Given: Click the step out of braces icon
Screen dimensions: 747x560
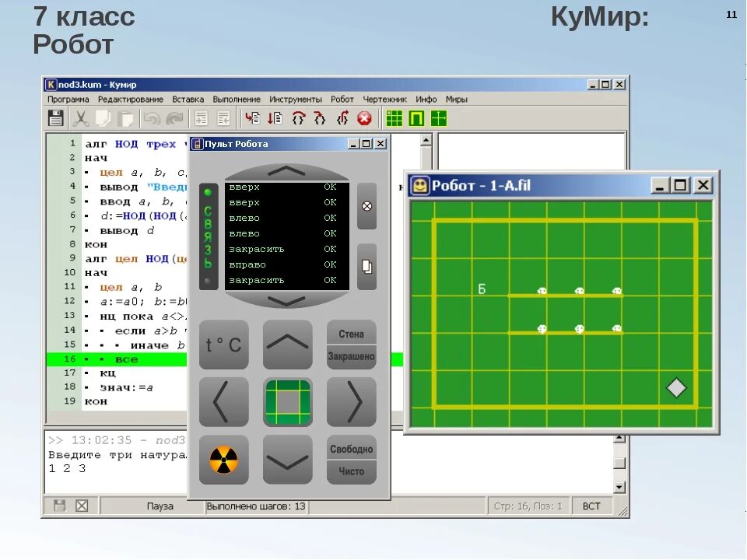Looking at the screenshot, I should tap(342, 118).
